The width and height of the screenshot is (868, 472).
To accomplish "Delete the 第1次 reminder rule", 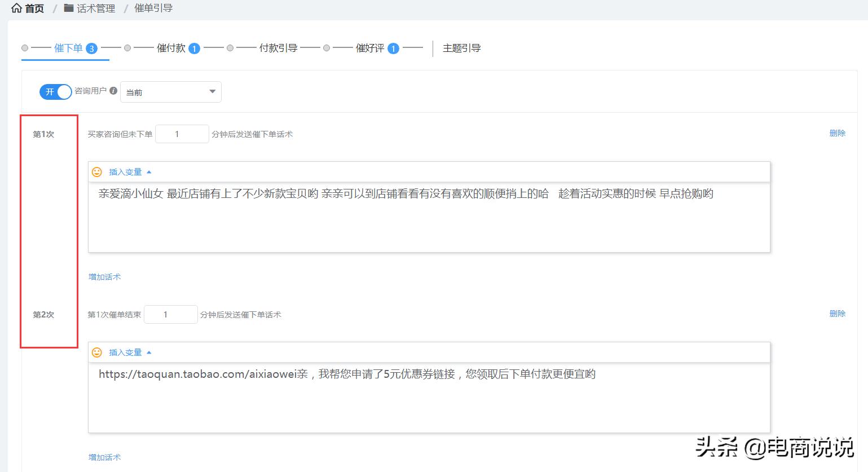I will [x=837, y=133].
